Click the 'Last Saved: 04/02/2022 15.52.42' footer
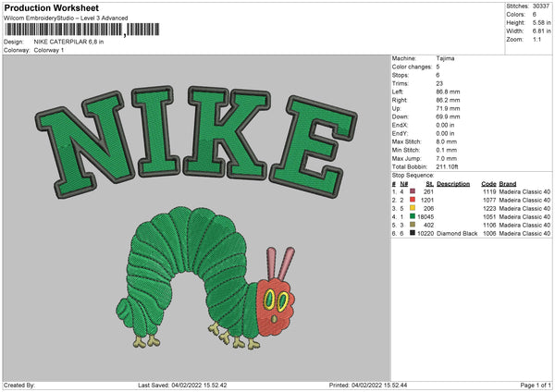 tap(182, 386)
